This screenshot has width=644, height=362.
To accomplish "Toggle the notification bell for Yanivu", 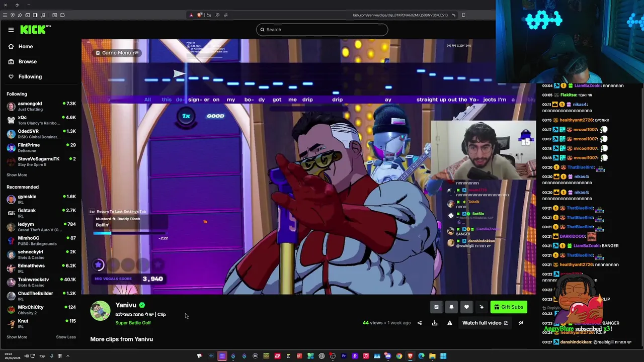I will pyautogui.click(x=451, y=307).
